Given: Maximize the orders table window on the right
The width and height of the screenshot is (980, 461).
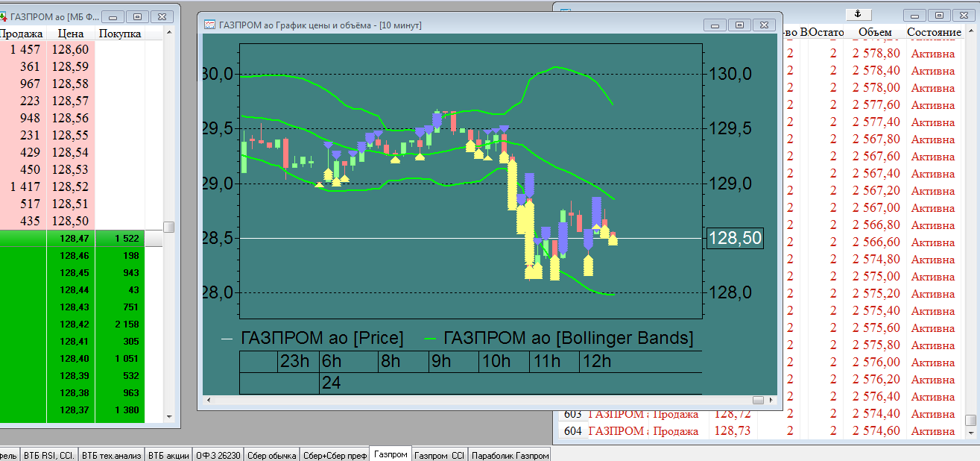Looking at the screenshot, I should 941,15.
